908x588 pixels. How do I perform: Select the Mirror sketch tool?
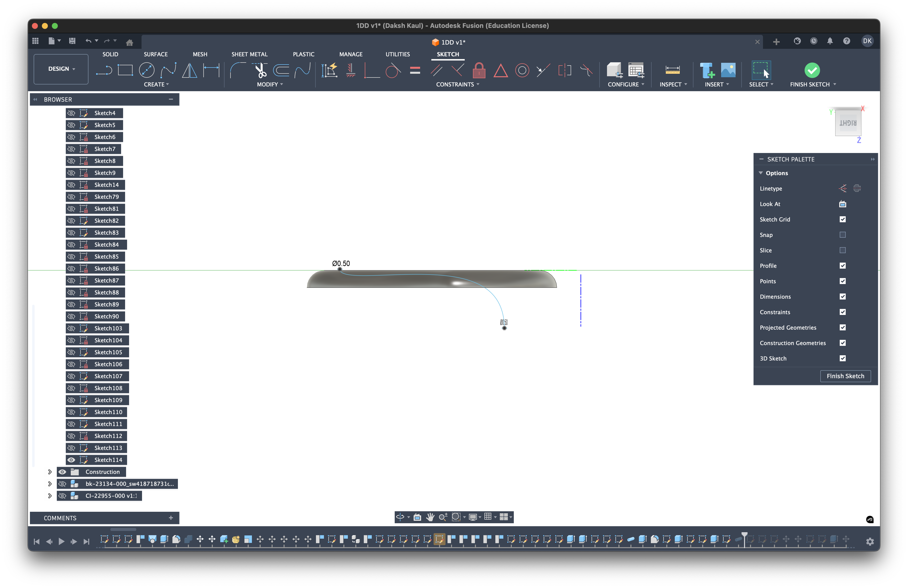189,71
